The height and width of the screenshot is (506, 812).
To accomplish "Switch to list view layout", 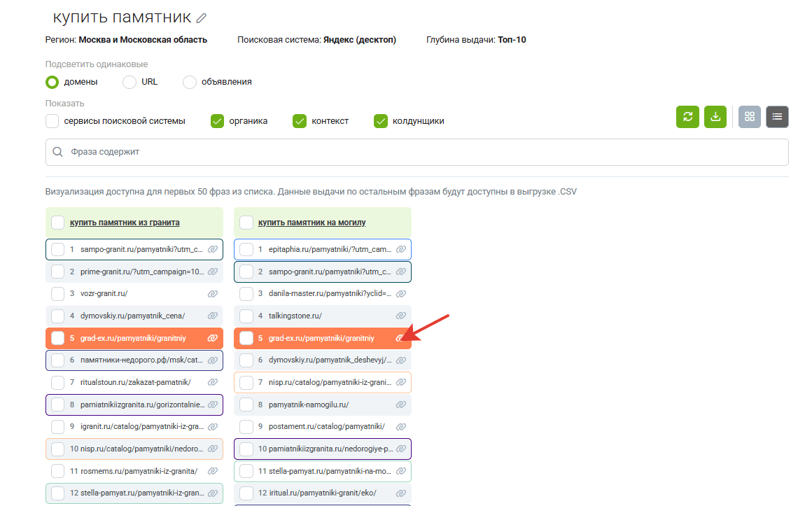I will 777,117.
